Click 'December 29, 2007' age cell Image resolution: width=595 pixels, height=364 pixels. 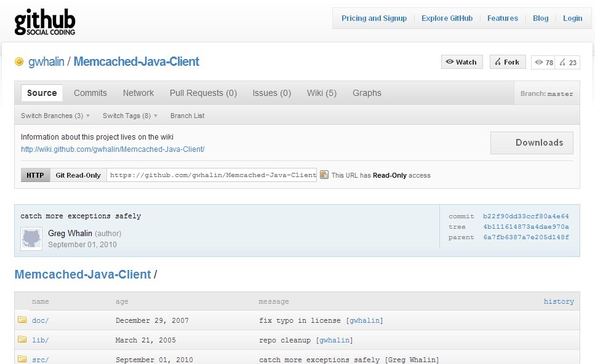click(152, 321)
